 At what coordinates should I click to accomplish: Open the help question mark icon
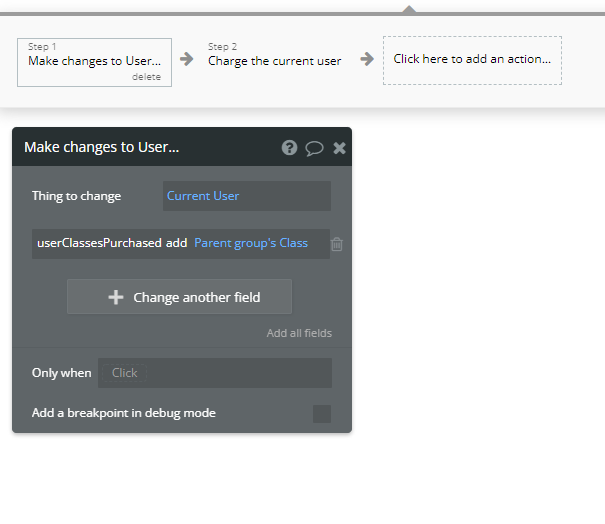289,147
